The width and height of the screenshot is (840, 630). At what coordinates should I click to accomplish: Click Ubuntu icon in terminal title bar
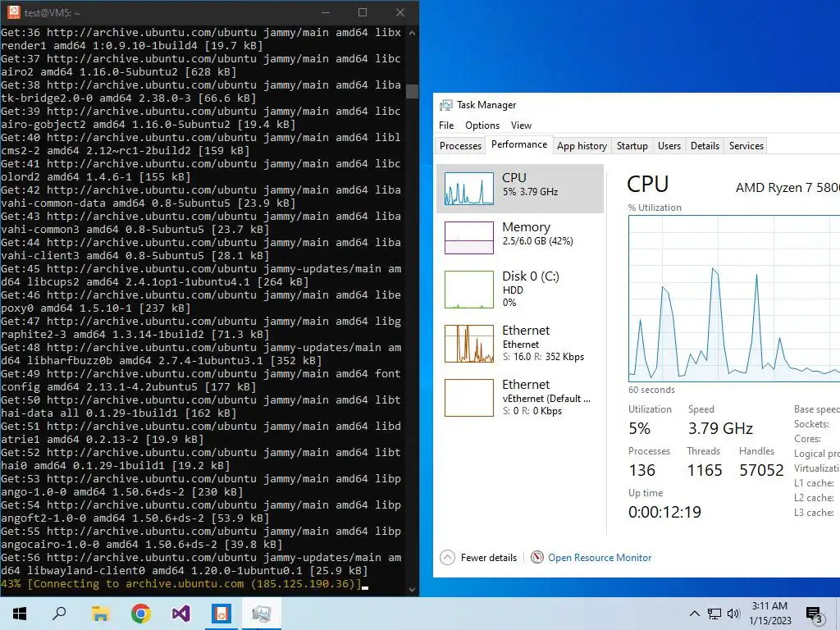coord(13,12)
